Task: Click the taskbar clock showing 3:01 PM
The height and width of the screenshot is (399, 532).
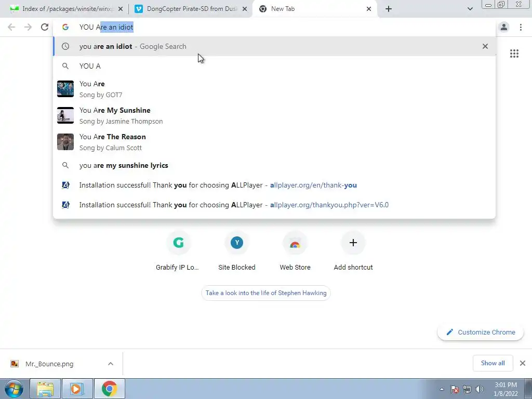Action: click(506, 389)
